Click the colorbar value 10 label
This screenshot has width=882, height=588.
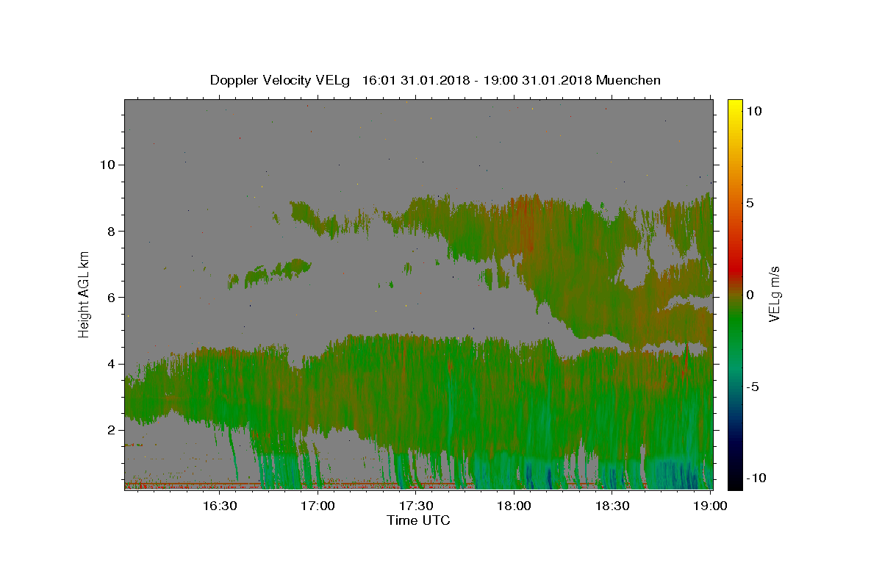point(754,111)
